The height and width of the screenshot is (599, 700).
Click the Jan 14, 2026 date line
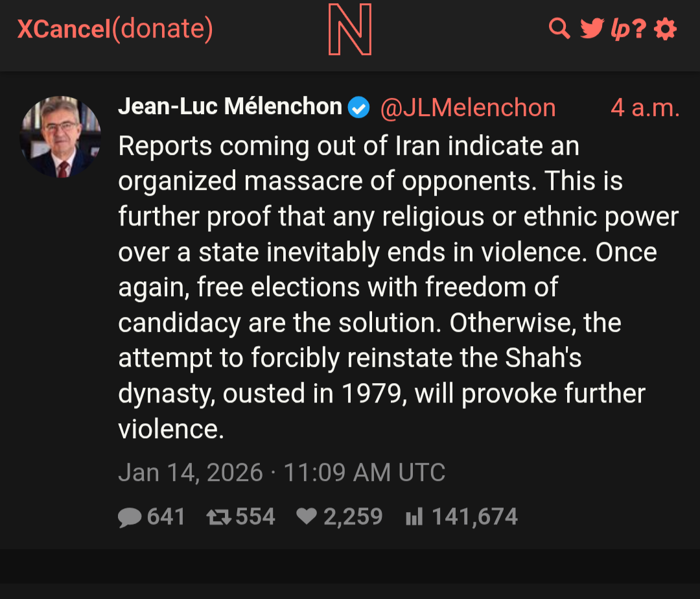[281, 473]
